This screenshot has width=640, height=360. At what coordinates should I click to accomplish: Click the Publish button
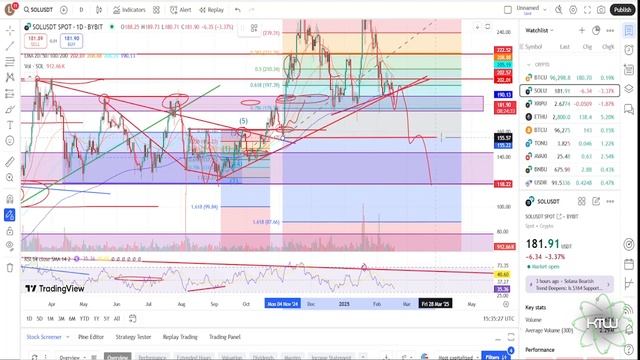click(622, 9)
